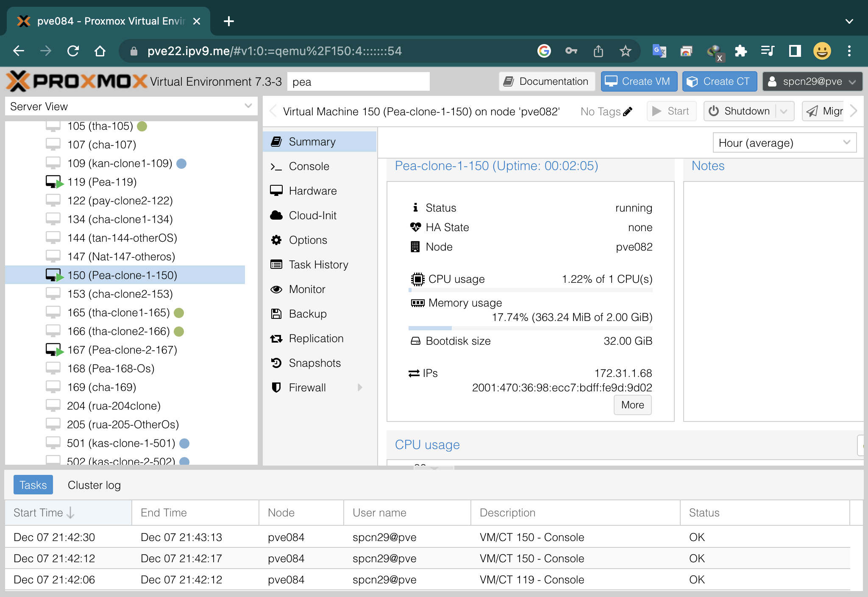868x597 pixels.
Task: Click the password key icon
Action: tap(571, 51)
